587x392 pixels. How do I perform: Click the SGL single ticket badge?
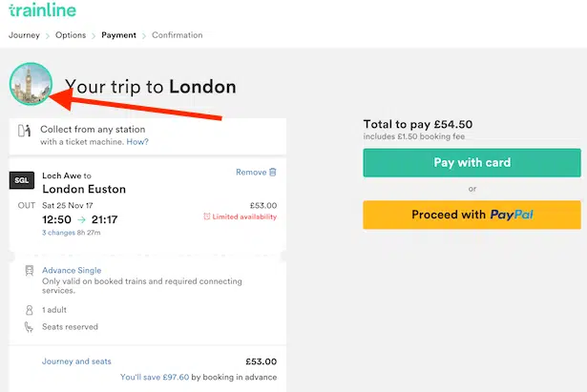[x=22, y=180]
